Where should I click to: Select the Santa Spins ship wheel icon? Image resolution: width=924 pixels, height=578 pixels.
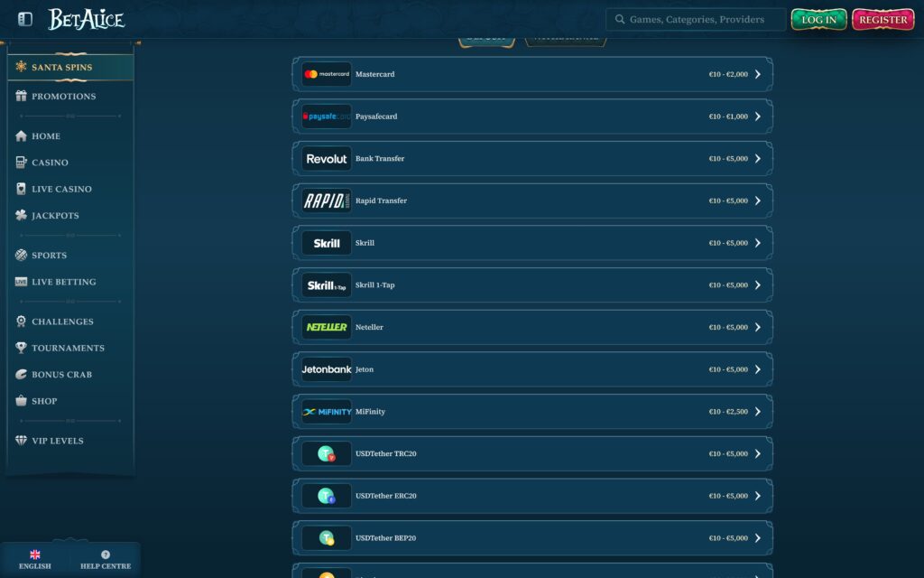(x=22, y=66)
